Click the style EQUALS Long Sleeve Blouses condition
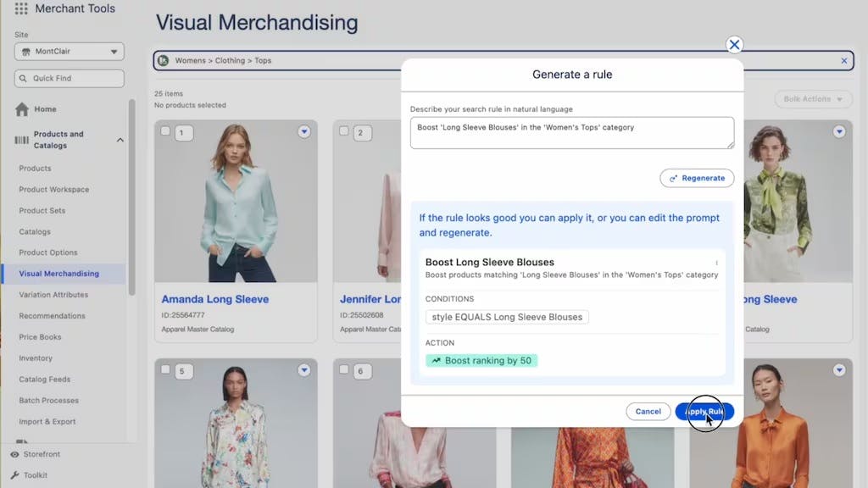This screenshot has height=488, width=868. point(507,317)
